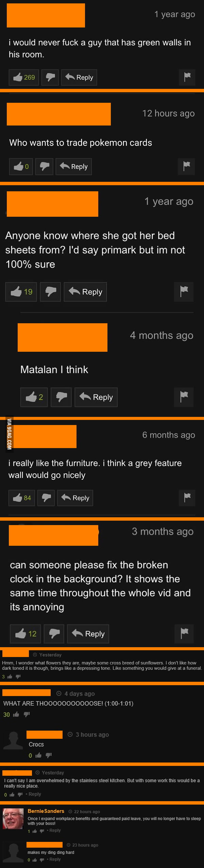Reply to the pokemon cards comment

point(74,167)
